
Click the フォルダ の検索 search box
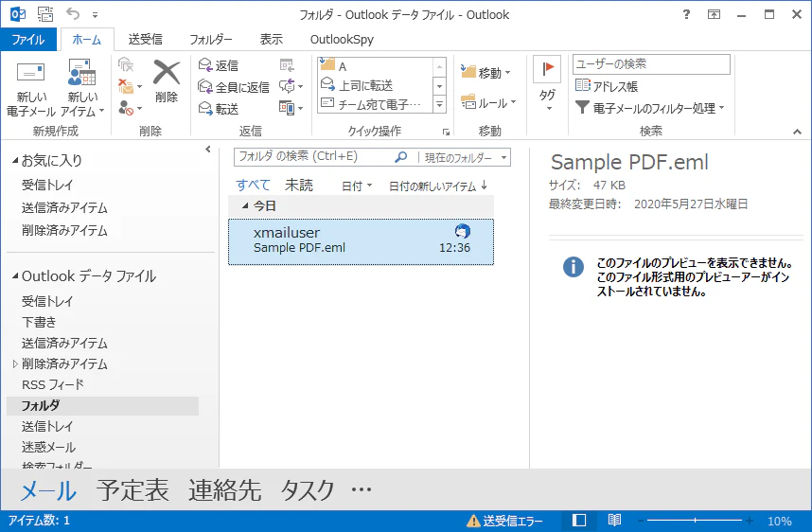pyautogui.click(x=315, y=157)
